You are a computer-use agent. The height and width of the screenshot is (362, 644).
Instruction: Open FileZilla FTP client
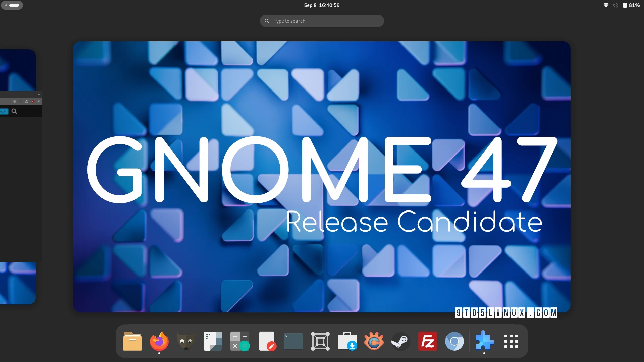(427, 340)
